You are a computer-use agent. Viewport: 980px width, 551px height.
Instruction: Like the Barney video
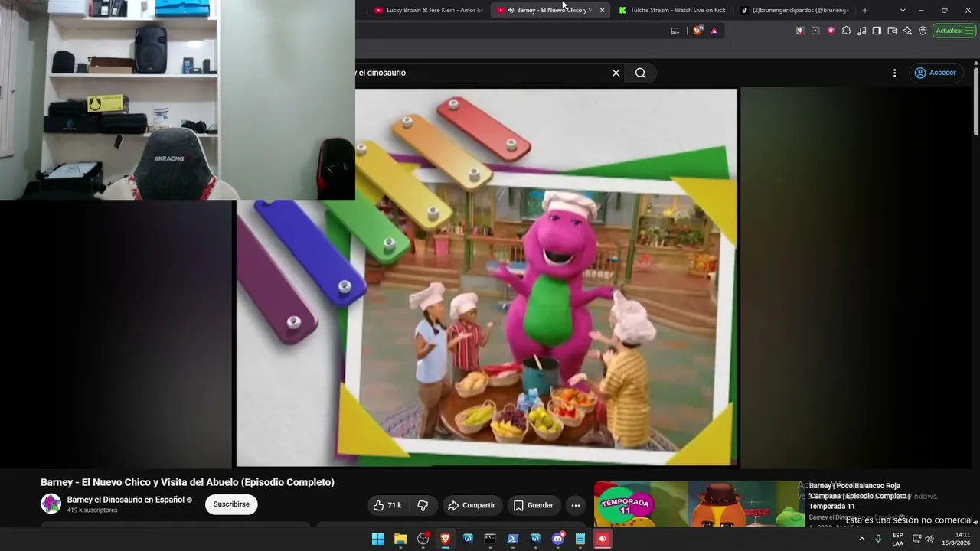388,505
